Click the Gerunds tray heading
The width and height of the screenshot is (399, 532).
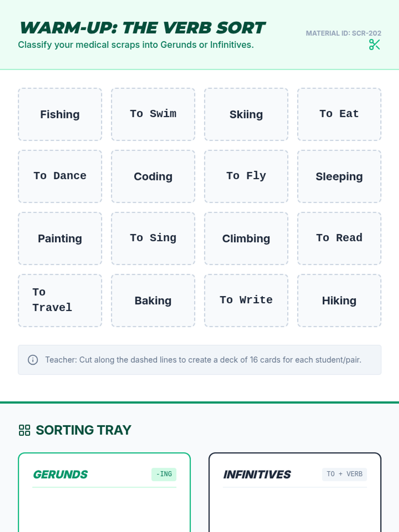coord(61,474)
